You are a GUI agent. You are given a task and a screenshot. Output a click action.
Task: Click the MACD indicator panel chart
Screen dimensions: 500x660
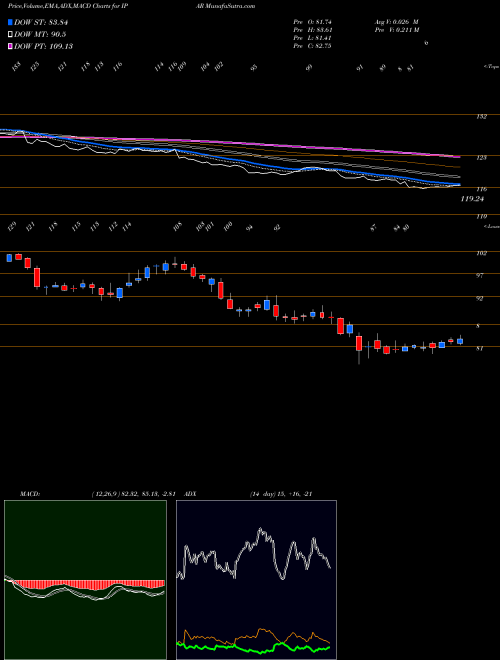pos(85,580)
